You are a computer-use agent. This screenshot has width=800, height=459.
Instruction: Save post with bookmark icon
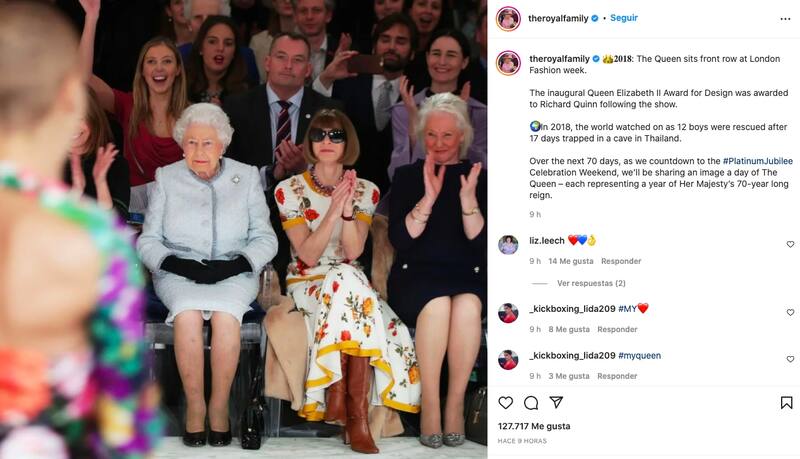coord(786,403)
